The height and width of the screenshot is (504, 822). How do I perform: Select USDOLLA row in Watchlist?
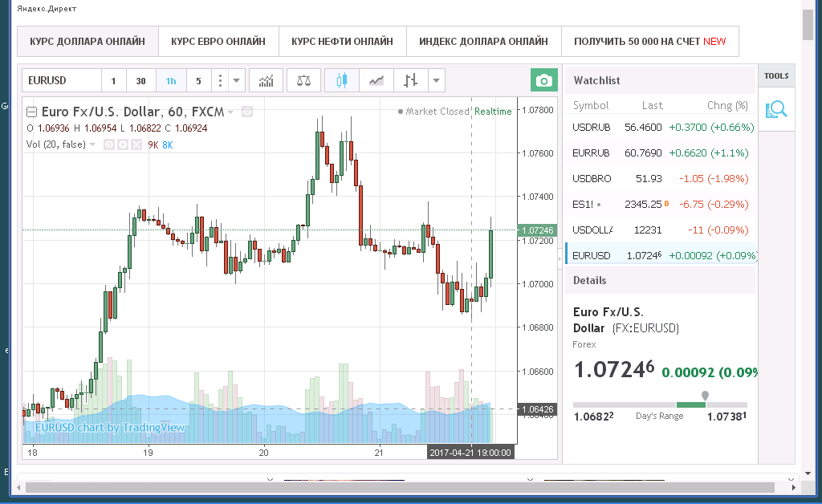[x=661, y=230]
